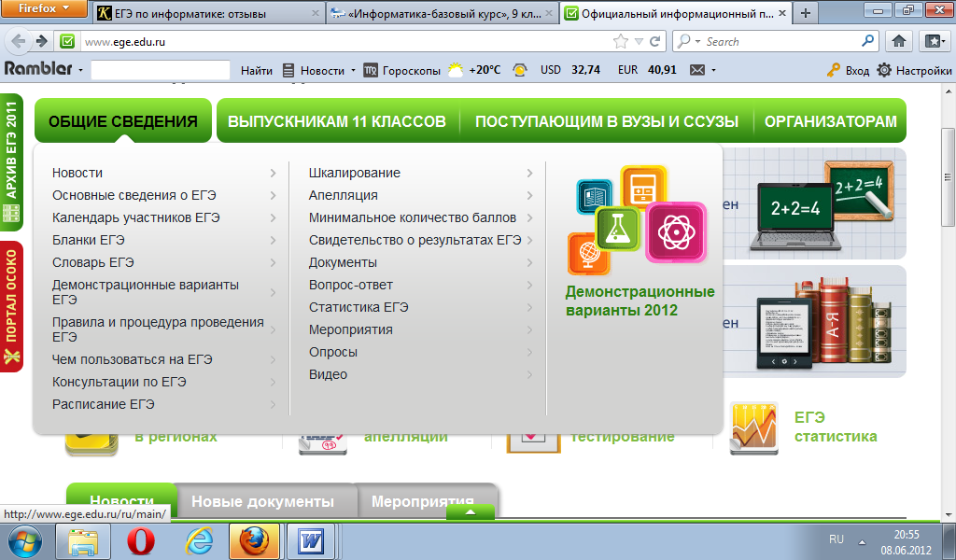
Task: Click the Firefox Search input box
Action: pos(780,41)
